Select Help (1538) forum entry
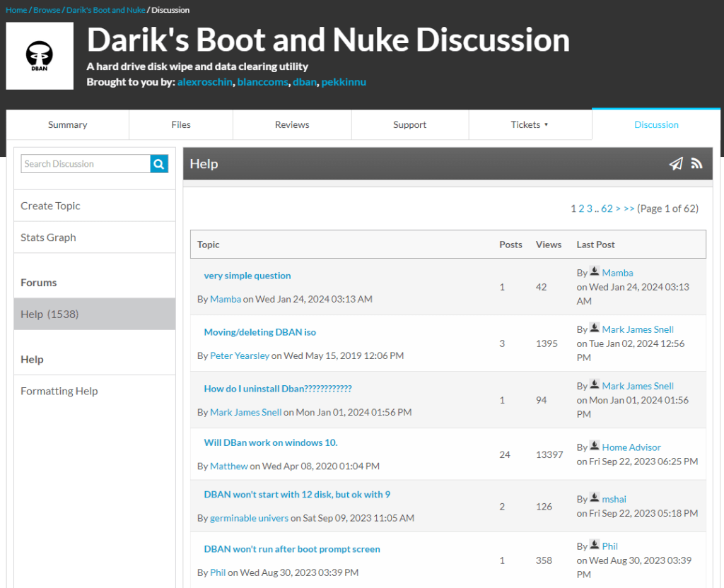The width and height of the screenshot is (724, 588). point(95,314)
